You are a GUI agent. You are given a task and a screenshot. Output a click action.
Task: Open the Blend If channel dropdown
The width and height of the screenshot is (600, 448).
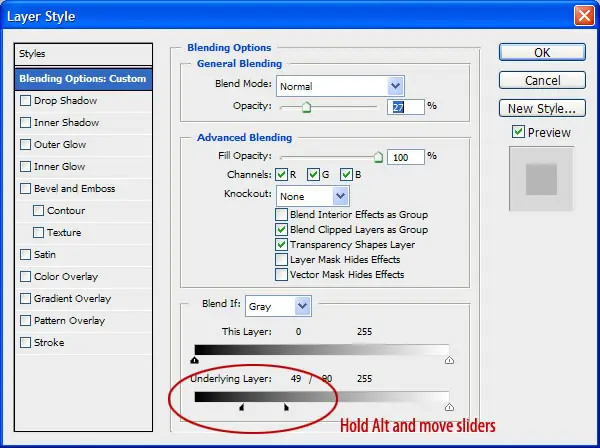[278, 306]
